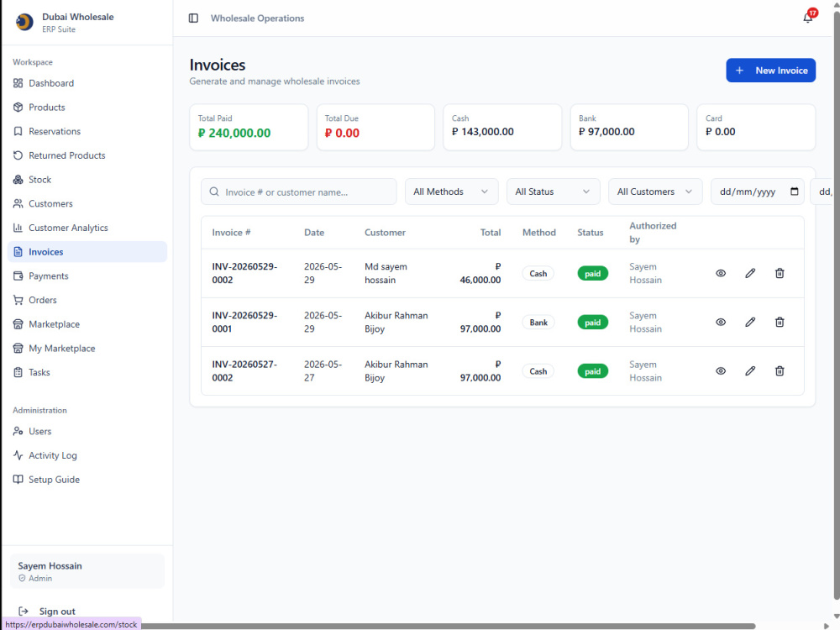This screenshot has width=840, height=630.
Task: Click paid status of INV-20260529-0002
Action: 592,273
